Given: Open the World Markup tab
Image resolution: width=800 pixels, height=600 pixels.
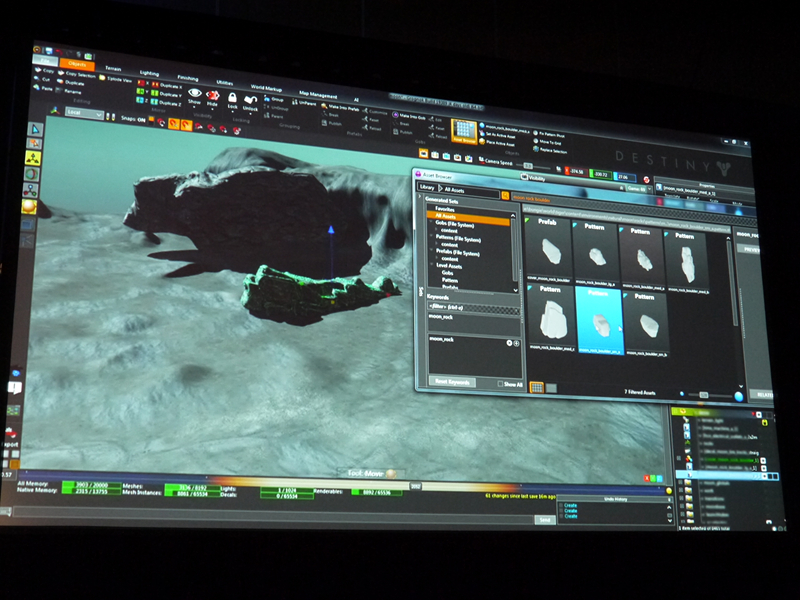Looking at the screenshot, I should point(265,88).
